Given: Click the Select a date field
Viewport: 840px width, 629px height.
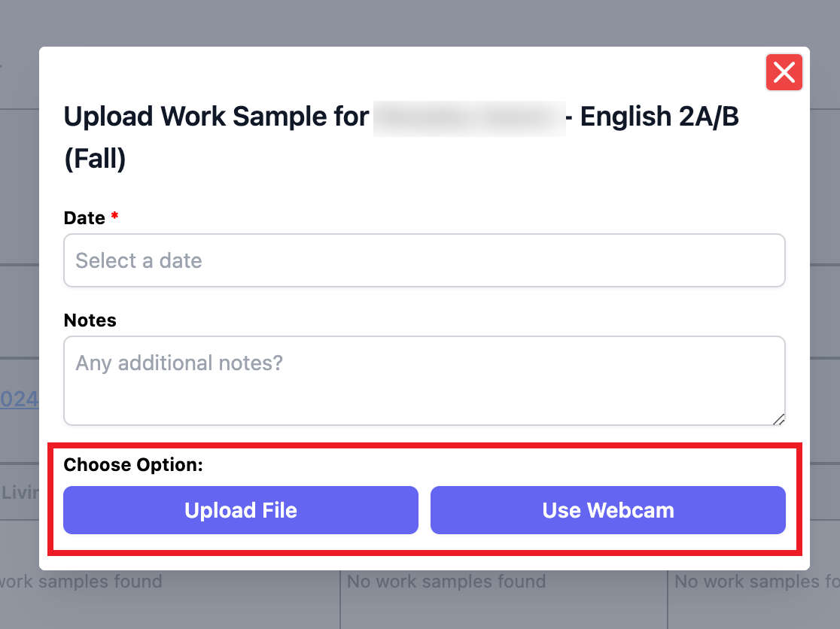Looking at the screenshot, I should click(x=425, y=260).
